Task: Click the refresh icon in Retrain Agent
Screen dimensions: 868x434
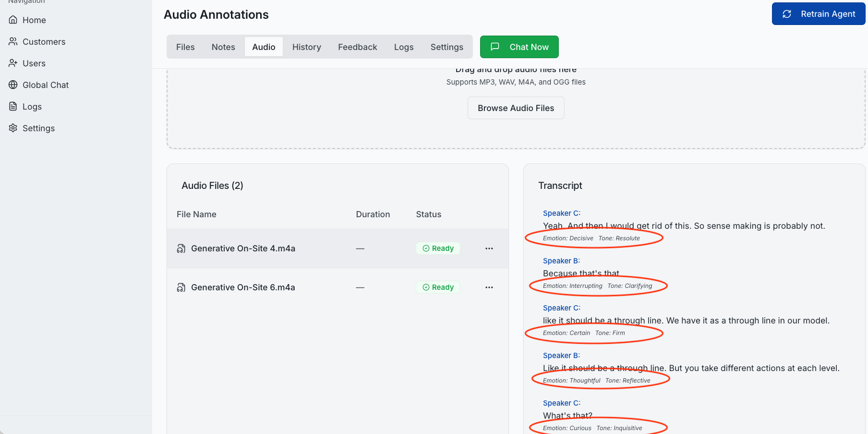Action: [x=787, y=14]
